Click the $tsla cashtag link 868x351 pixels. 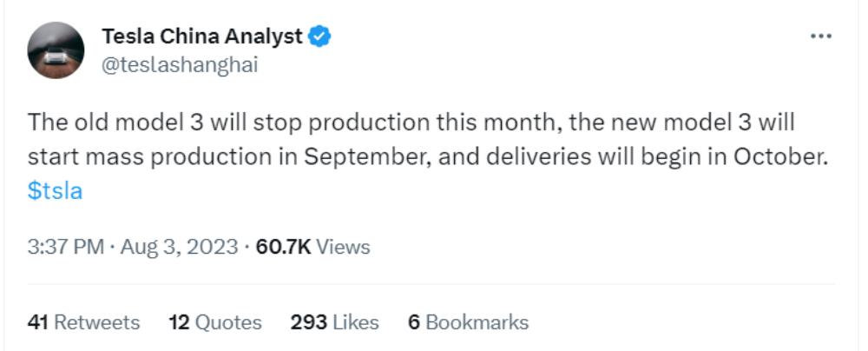(55, 191)
